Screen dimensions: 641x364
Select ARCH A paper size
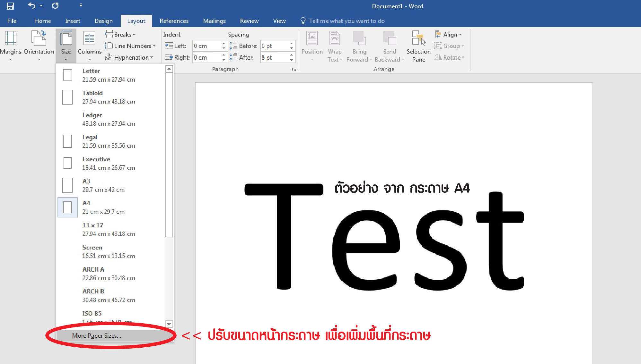111,274
